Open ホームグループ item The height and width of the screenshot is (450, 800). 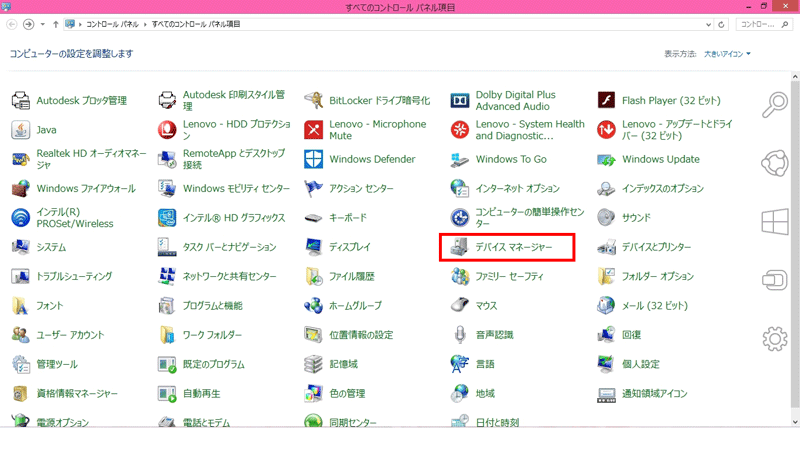pyautogui.click(x=343, y=306)
